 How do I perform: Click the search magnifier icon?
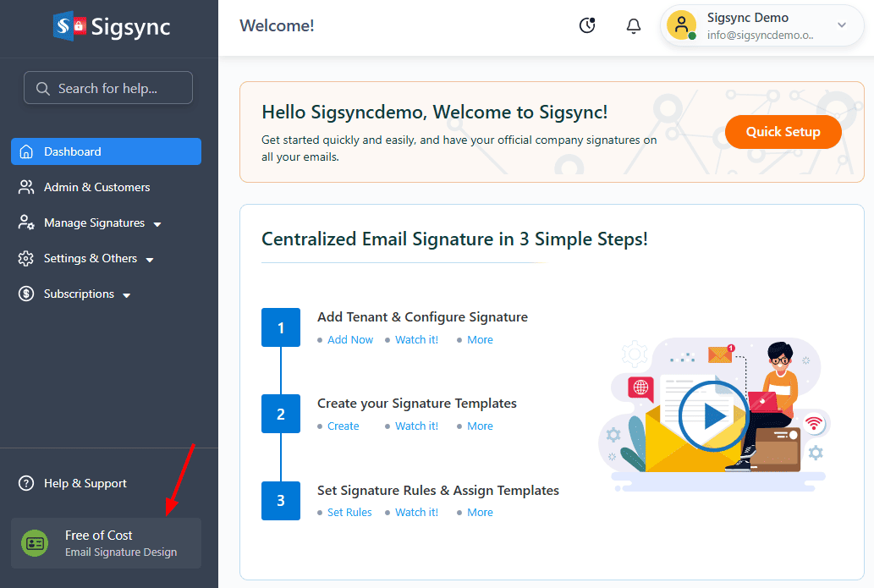[43, 88]
